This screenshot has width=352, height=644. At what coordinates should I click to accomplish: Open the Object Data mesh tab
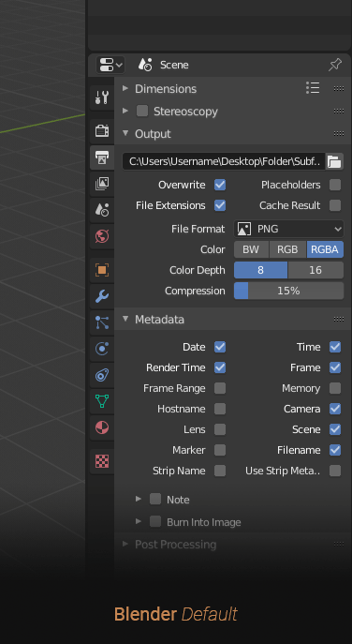pos(102,401)
